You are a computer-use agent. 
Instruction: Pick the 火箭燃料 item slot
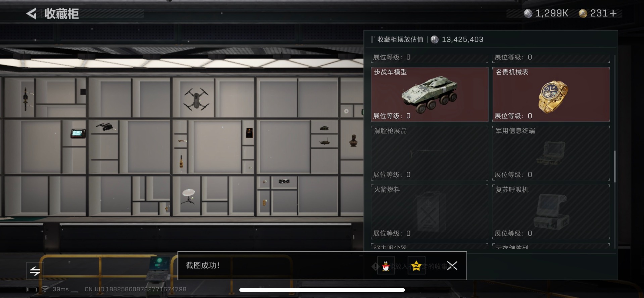[430, 212]
